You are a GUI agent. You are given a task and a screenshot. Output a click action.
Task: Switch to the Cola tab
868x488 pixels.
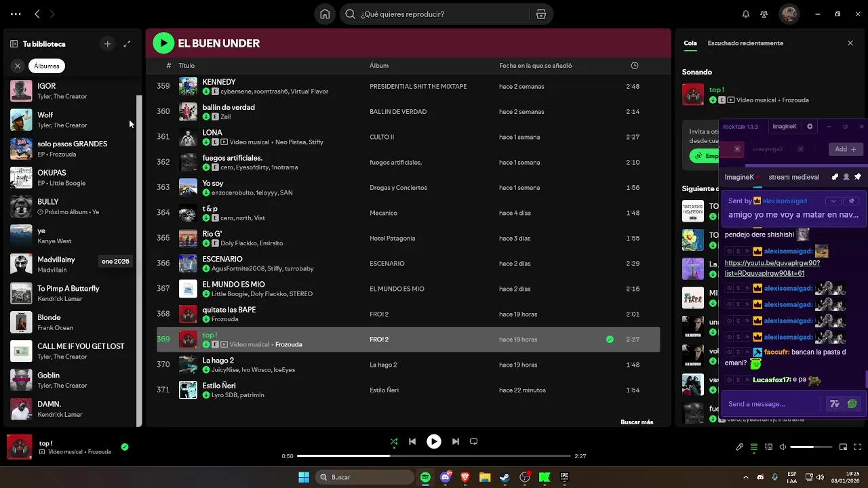690,43
